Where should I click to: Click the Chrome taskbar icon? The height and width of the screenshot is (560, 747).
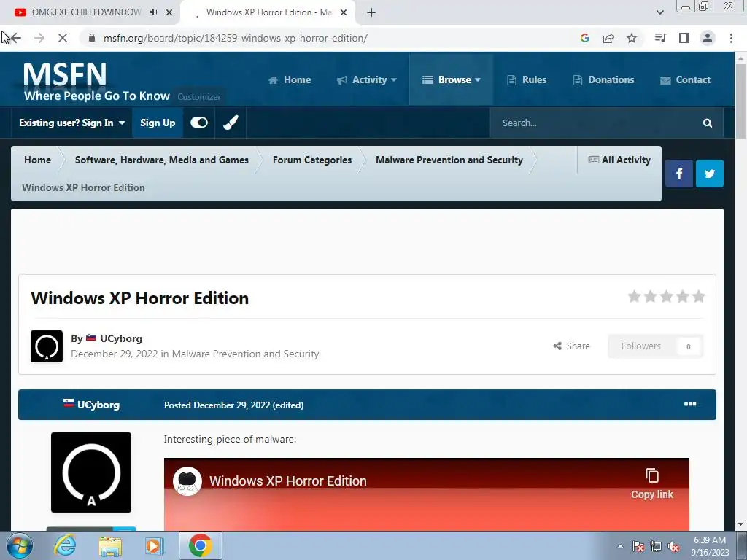tap(201, 545)
